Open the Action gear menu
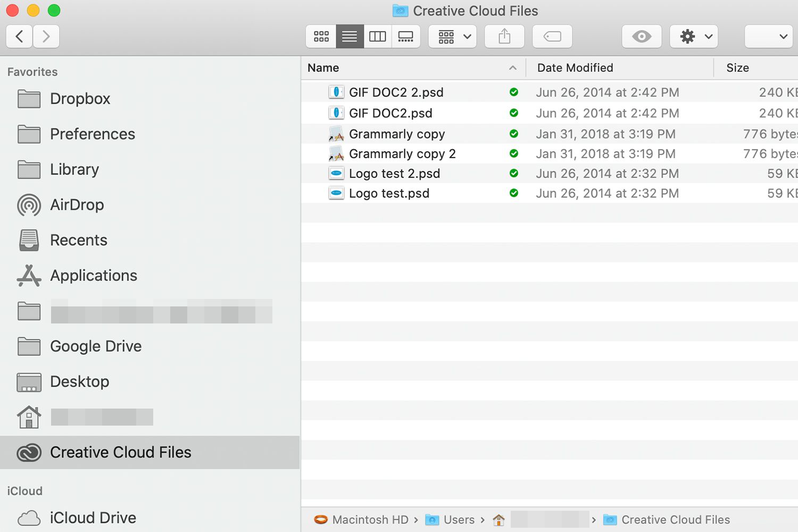This screenshot has width=798, height=532. (x=694, y=36)
